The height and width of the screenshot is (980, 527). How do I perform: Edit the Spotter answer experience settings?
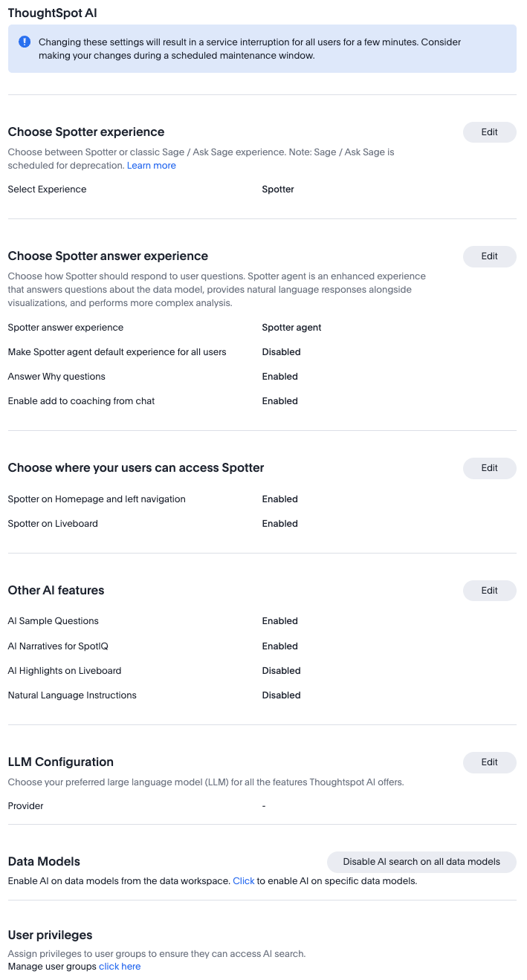pyautogui.click(x=489, y=256)
